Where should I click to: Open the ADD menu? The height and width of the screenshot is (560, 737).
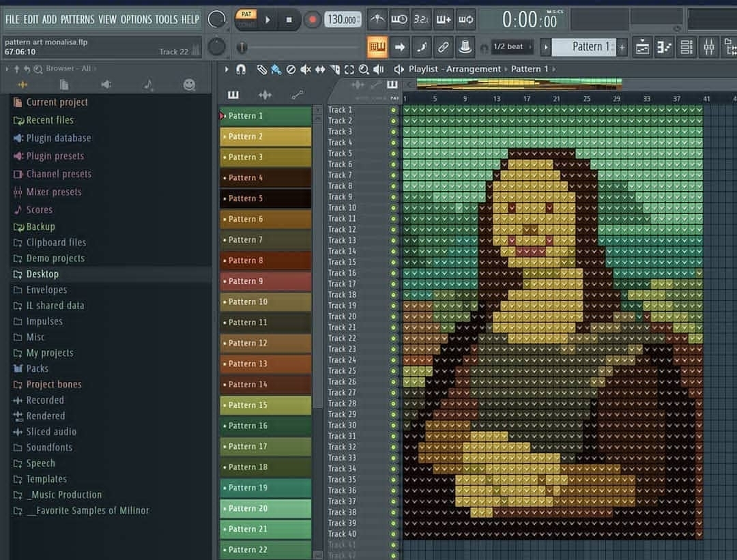coord(49,19)
